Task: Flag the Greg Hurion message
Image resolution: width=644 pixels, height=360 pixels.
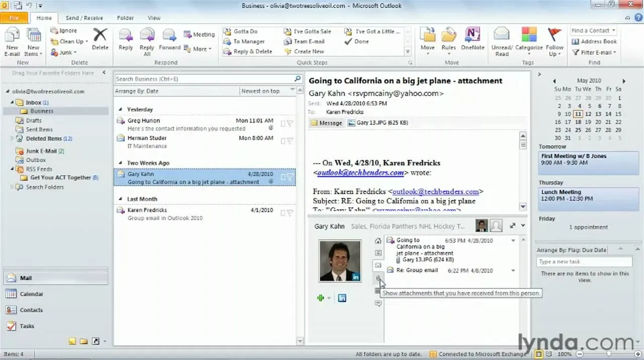Action: tap(290, 124)
